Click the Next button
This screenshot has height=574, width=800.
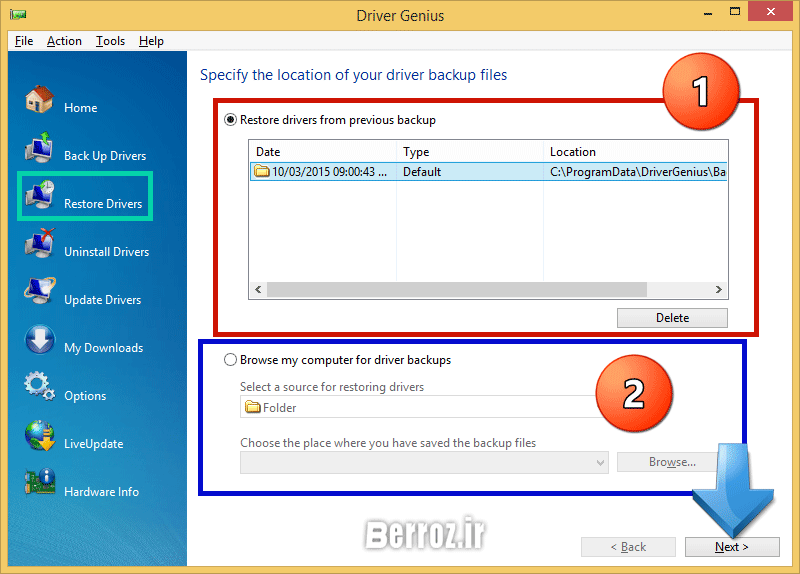(x=731, y=547)
